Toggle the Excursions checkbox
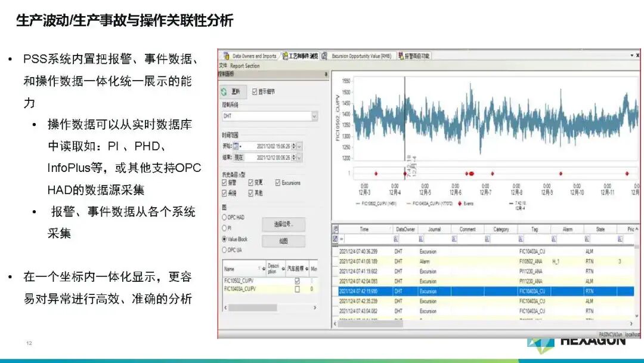 (278, 183)
